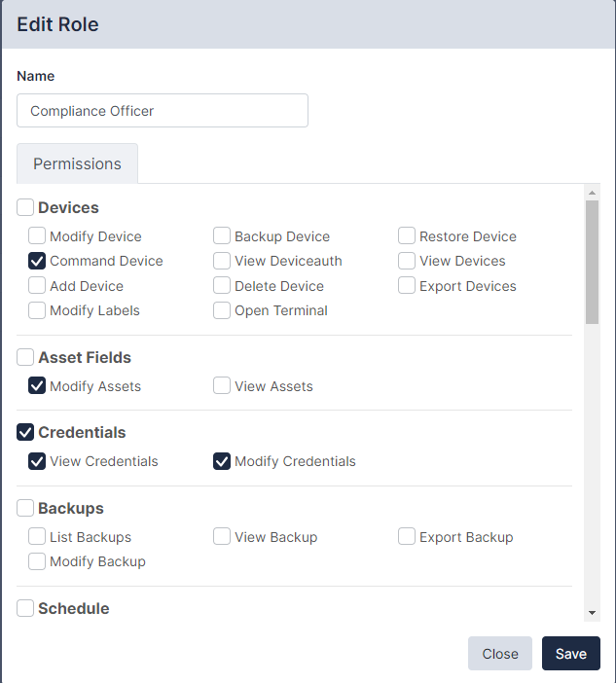The height and width of the screenshot is (683, 616).
Task: Switch to the Permissions tab
Action: [x=77, y=163]
